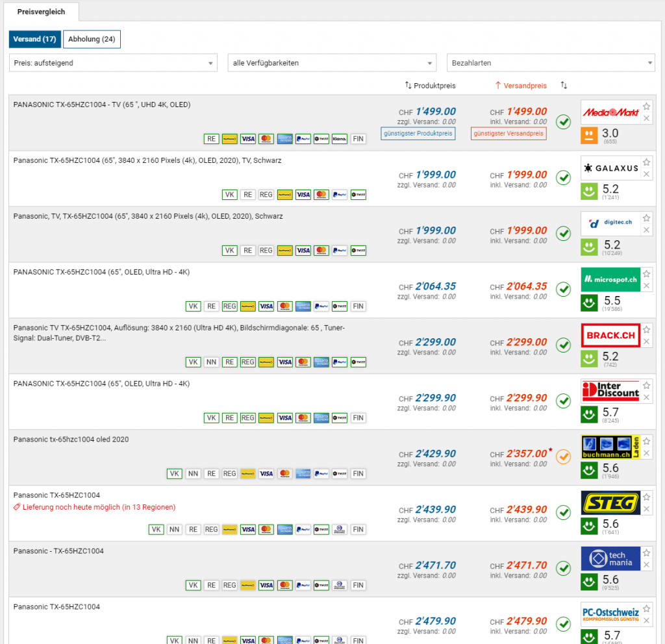Click the Klarna payment icon in the MediaMarkt row
This screenshot has height=644, width=665.
pos(340,139)
